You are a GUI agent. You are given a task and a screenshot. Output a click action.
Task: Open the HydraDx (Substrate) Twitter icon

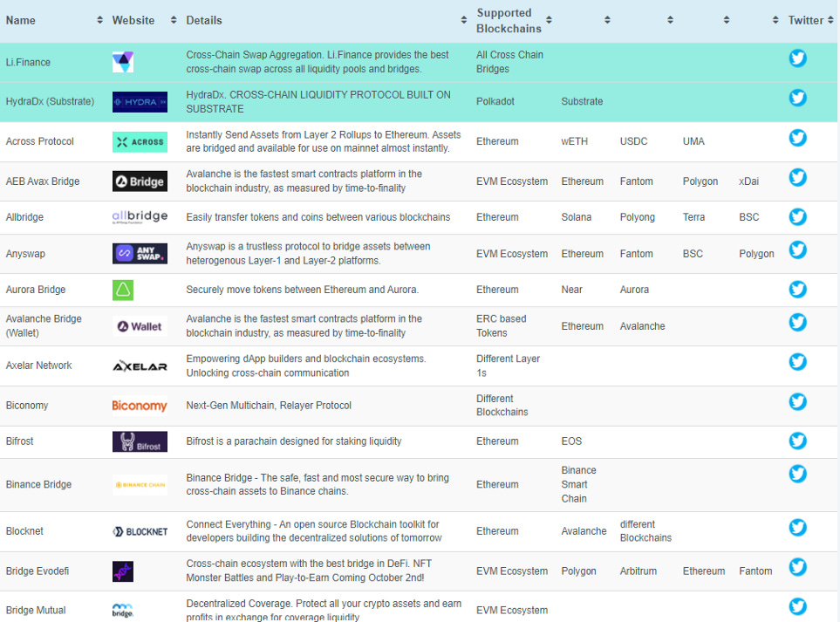[x=797, y=98]
